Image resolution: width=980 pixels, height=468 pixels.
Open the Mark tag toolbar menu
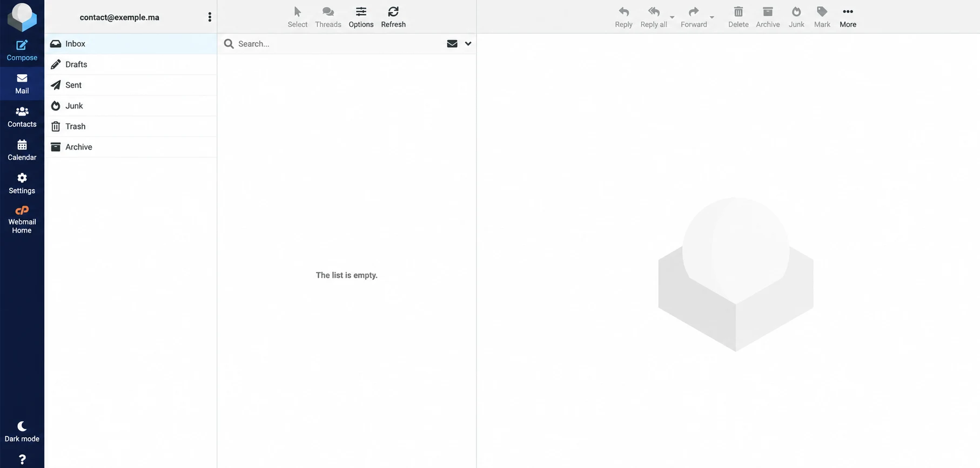[x=822, y=17]
